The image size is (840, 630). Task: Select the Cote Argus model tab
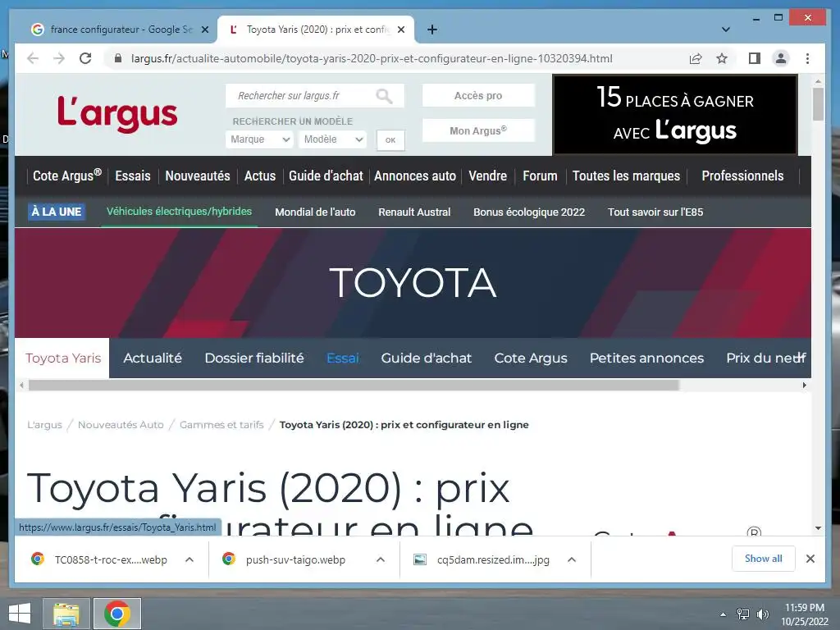[x=531, y=358]
